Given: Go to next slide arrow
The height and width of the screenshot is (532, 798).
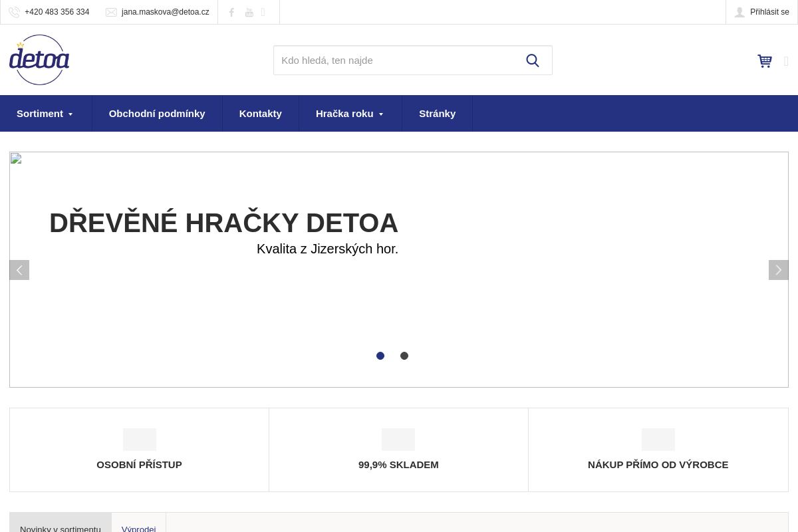Looking at the screenshot, I should tap(779, 270).
